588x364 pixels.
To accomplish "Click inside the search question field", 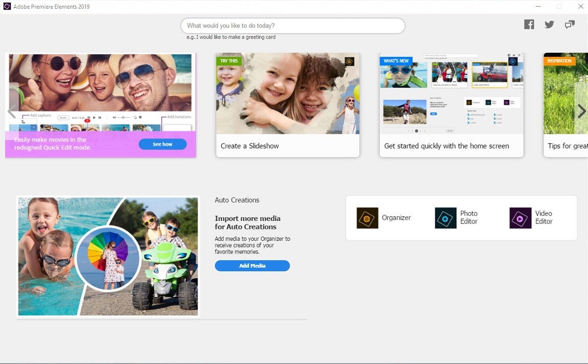I will pos(293,26).
